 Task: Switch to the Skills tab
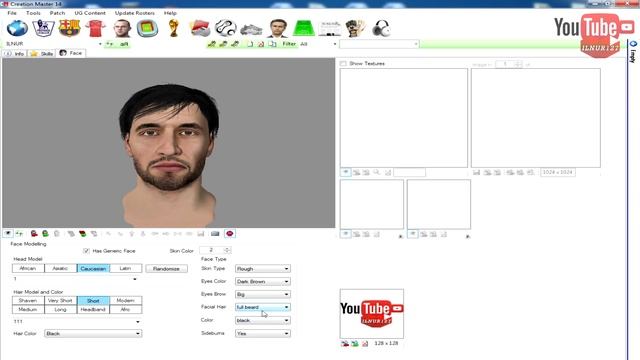[42, 53]
